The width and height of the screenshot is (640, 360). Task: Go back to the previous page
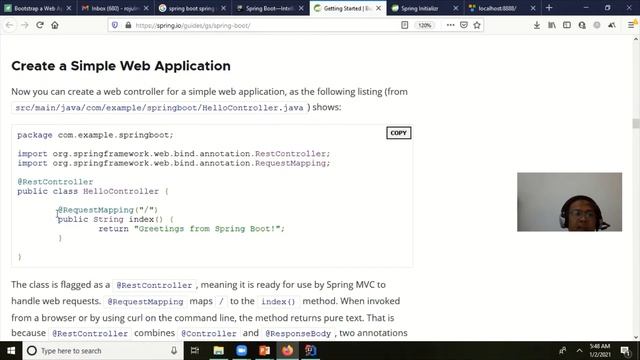9,25
